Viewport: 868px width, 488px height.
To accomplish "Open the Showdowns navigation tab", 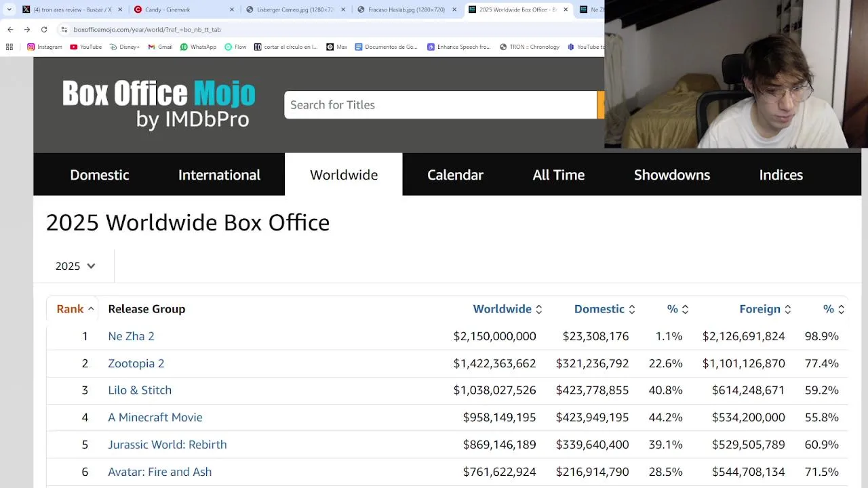I will tap(672, 175).
